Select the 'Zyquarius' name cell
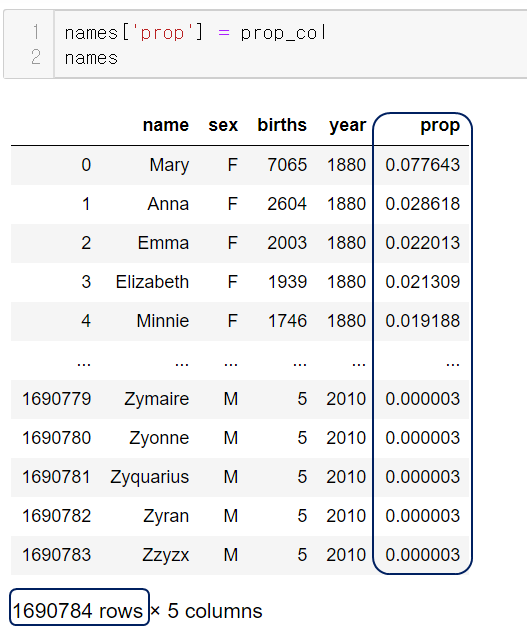This screenshot has width=527, height=633. (x=149, y=477)
